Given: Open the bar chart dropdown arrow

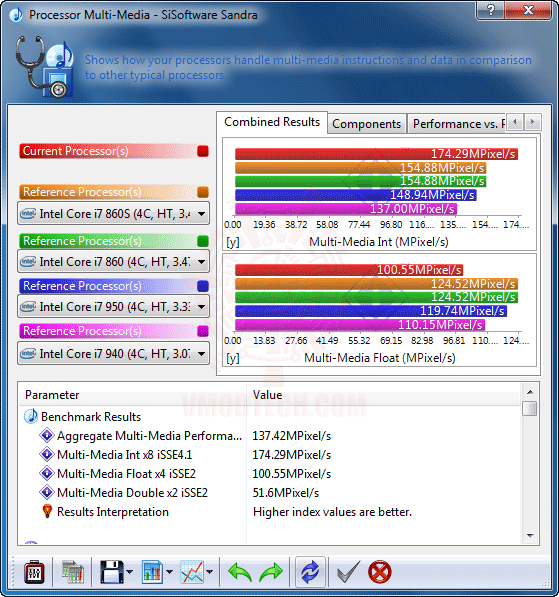Looking at the screenshot, I should (169, 572).
